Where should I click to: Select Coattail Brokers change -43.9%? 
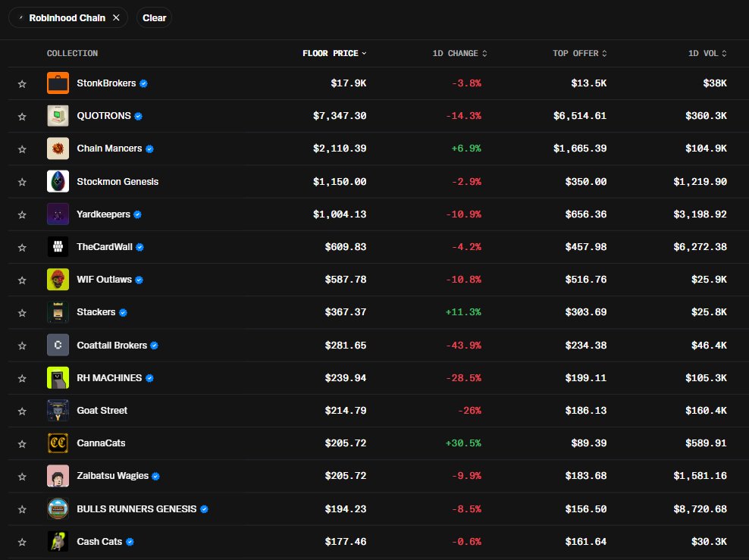[463, 345]
